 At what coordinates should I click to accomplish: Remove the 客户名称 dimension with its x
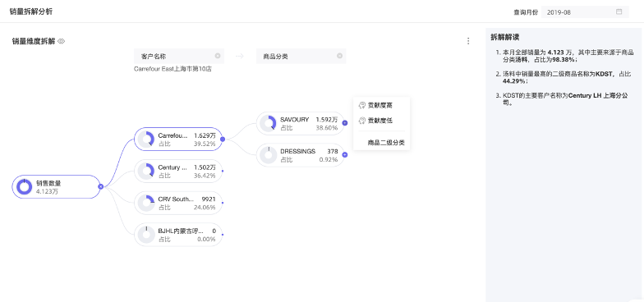(x=218, y=56)
